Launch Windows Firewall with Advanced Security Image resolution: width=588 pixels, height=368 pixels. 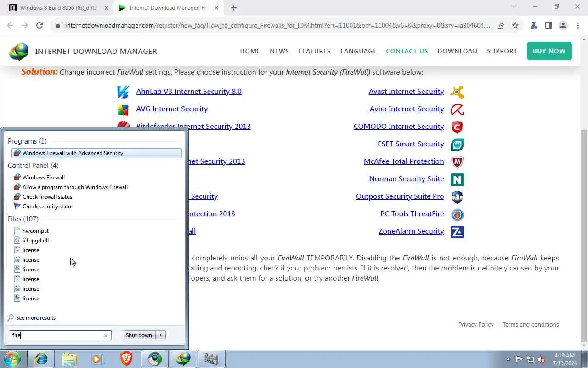pos(96,153)
